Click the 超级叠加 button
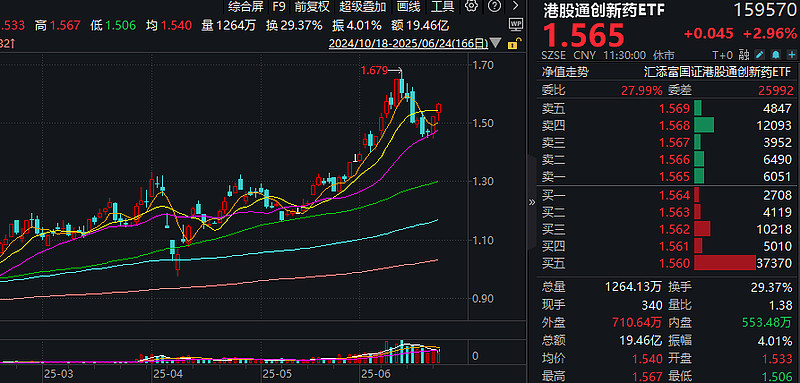Screen dimensions: 800x383 (362, 6)
